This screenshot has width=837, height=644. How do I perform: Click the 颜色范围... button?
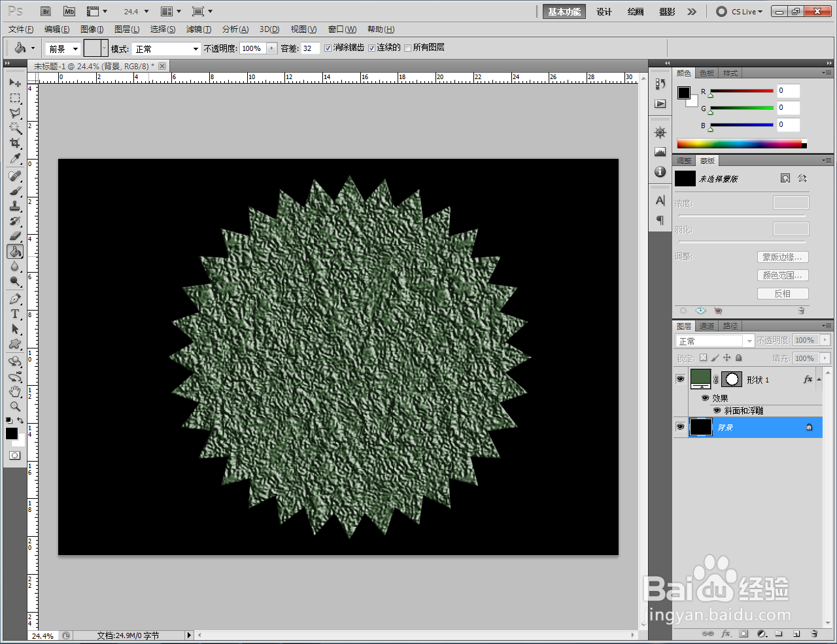(x=783, y=275)
